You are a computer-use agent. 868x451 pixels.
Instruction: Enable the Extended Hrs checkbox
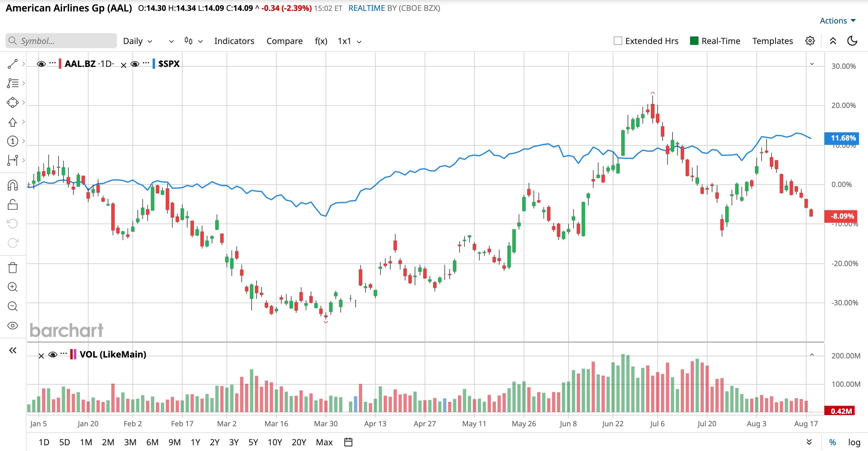618,41
